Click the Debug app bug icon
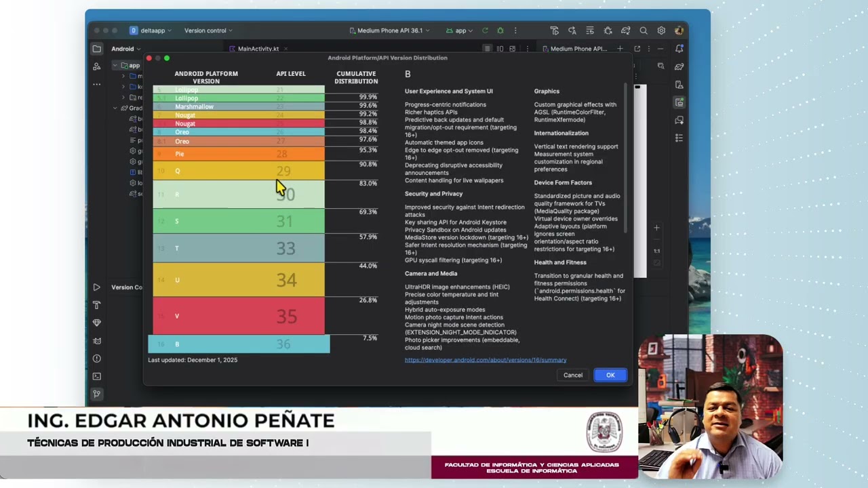 tap(500, 30)
